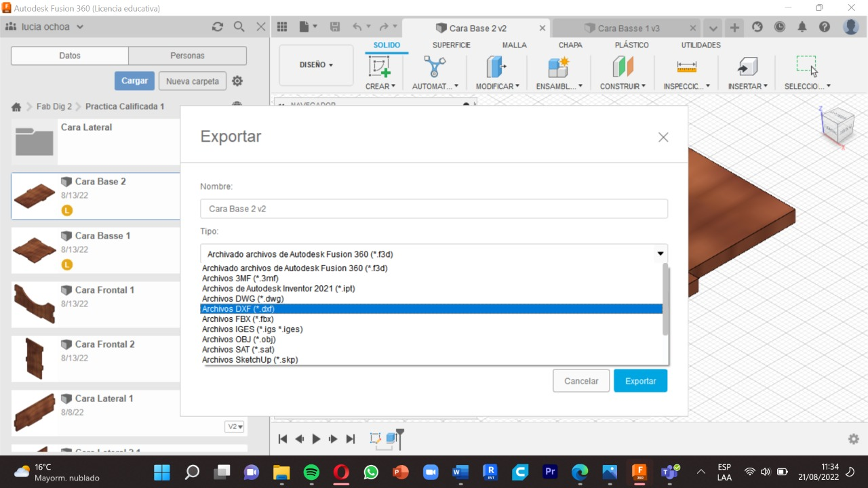Choose Archivos IGES (*.igs *.iges) format
868x488 pixels.
(431, 329)
